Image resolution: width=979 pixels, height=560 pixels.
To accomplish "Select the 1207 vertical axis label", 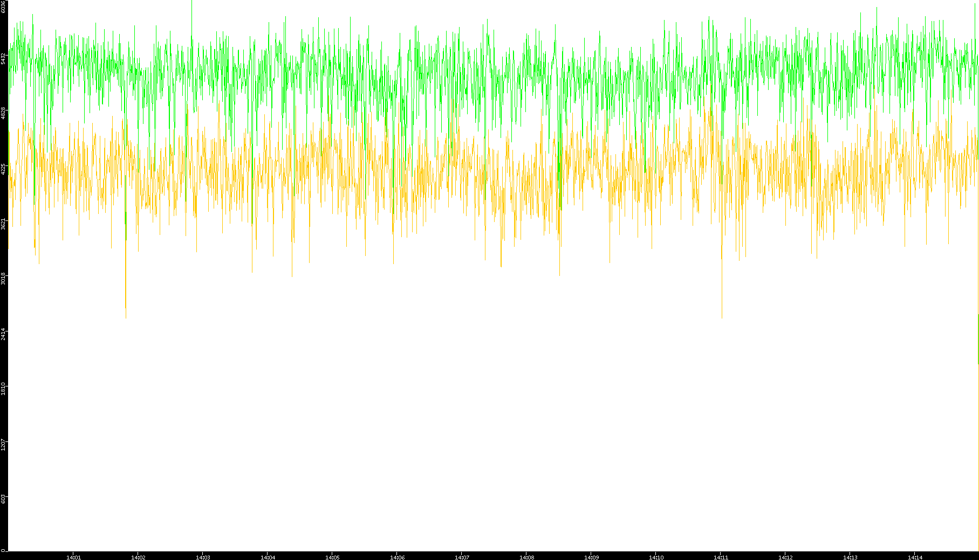I will (x=3, y=444).
